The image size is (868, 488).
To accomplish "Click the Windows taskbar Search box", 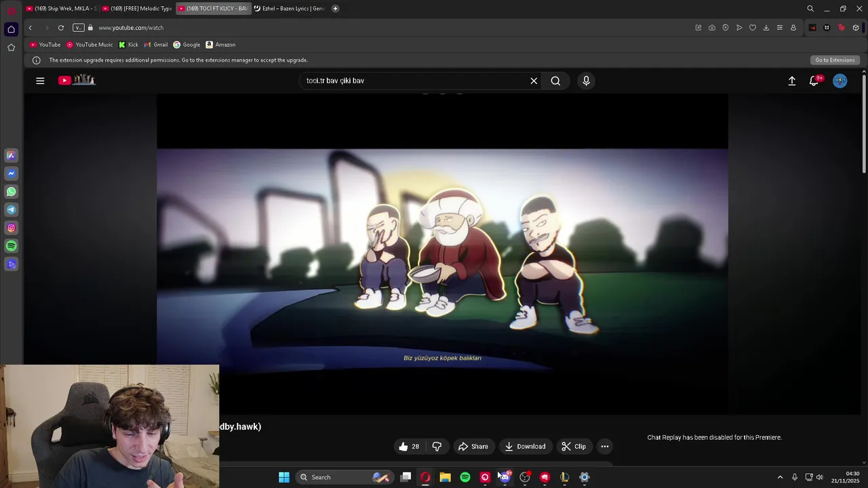I will [x=345, y=477].
